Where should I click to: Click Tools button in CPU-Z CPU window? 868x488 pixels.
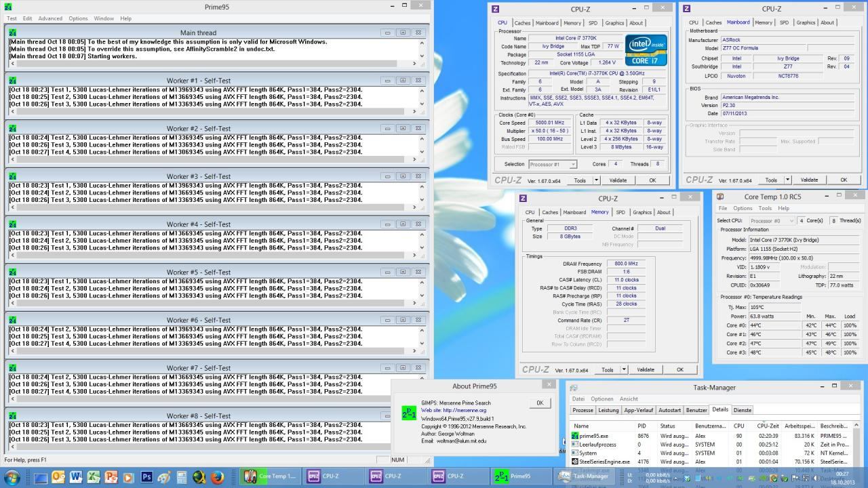pyautogui.click(x=580, y=180)
